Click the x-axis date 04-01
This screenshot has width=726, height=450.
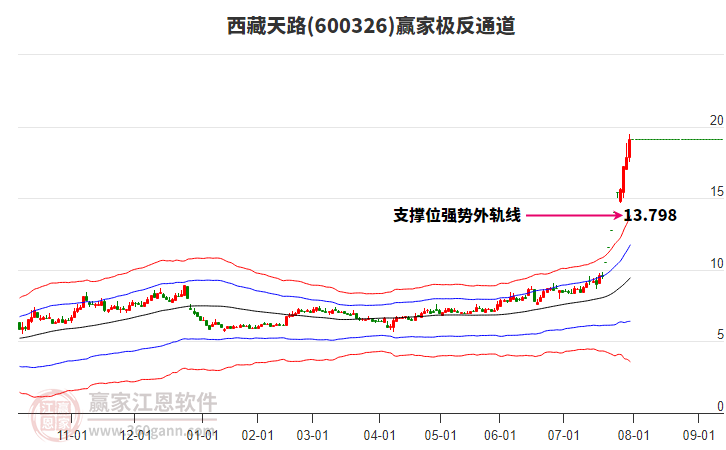(380, 435)
